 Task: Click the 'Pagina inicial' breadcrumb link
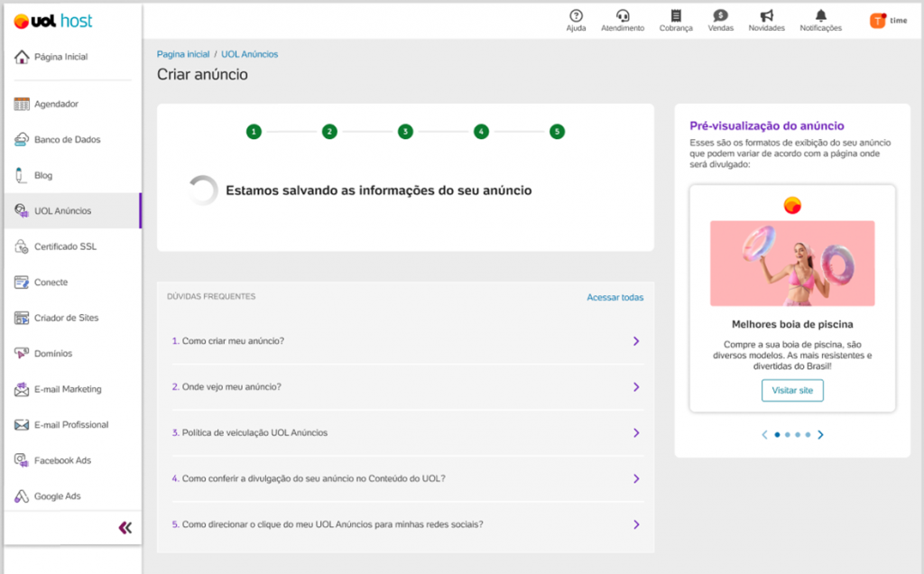(x=182, y=54)
